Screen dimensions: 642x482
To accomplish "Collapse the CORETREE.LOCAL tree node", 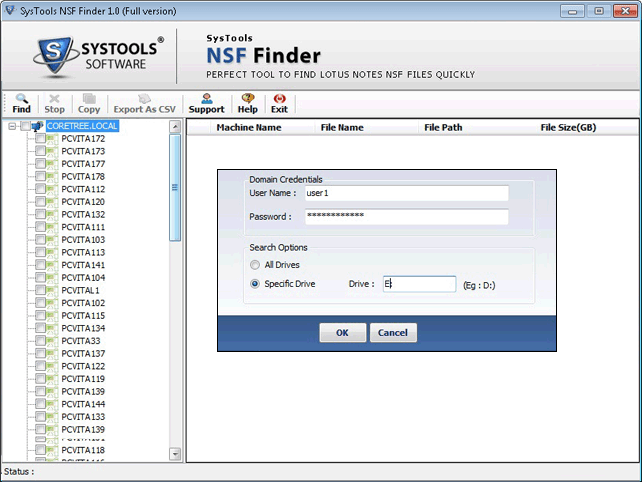I will tap(12, 126).
